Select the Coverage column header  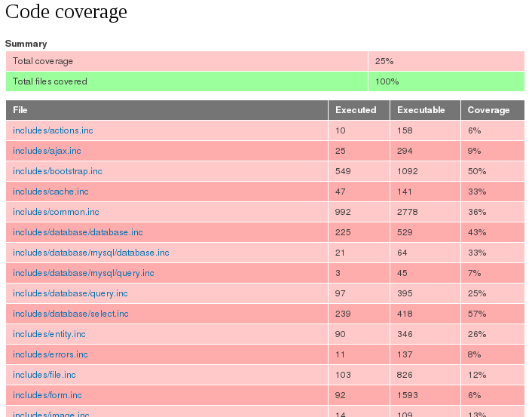click(x=493, y=110)
